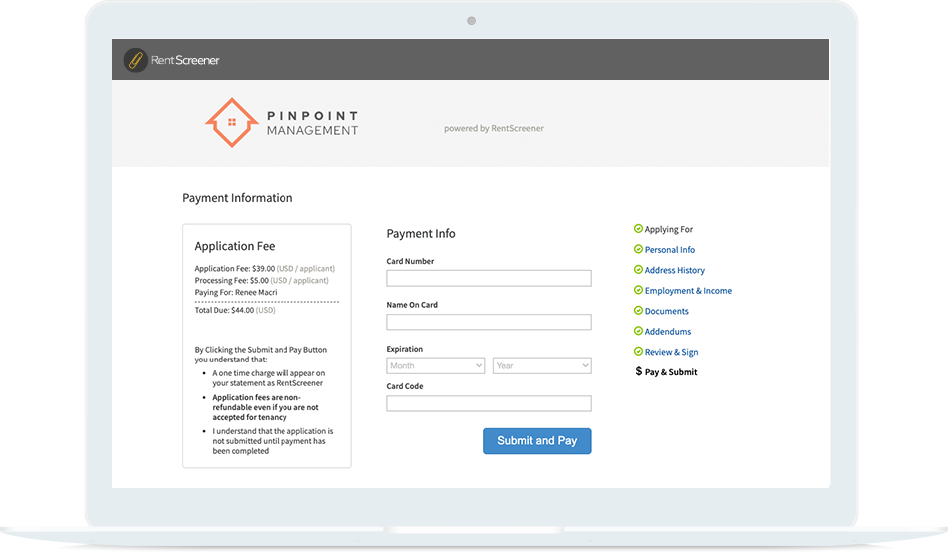Click the 'Payment Information' heading
This screenshot has height=554, width=948.
tap(237, 198)
